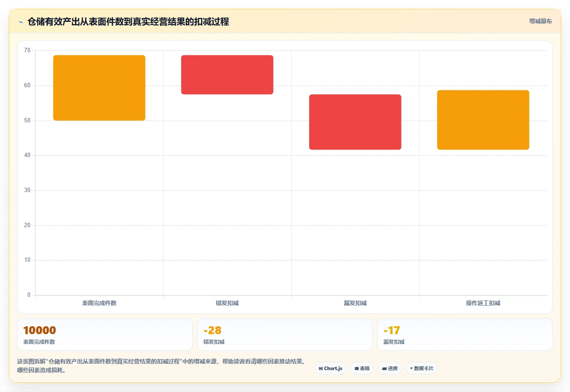Click x-axis label 错发扣减
The image size is (570, 392).
click(227, 303)
